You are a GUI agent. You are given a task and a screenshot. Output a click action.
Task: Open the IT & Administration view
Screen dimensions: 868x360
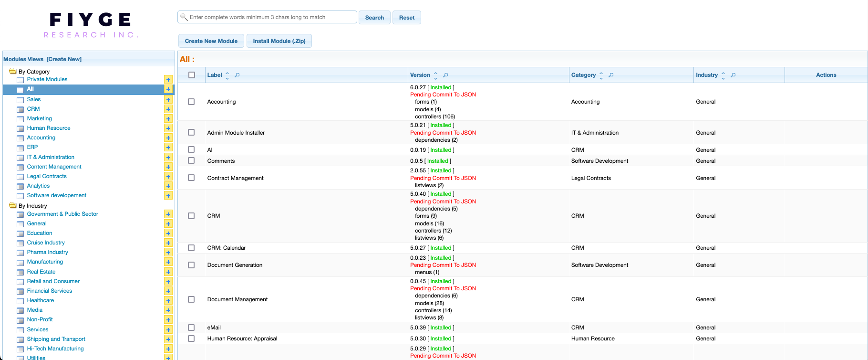pyautogui.click(x=51, y=157)
